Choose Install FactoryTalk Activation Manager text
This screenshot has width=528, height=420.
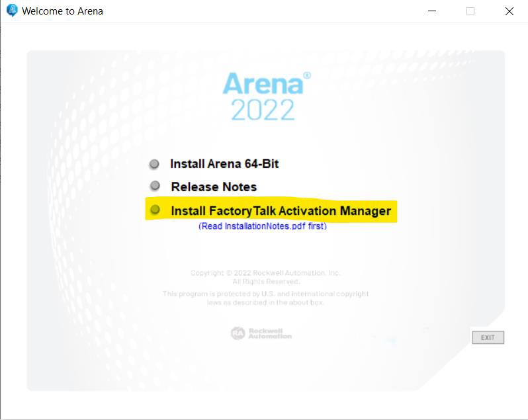[x=281, y=211]
